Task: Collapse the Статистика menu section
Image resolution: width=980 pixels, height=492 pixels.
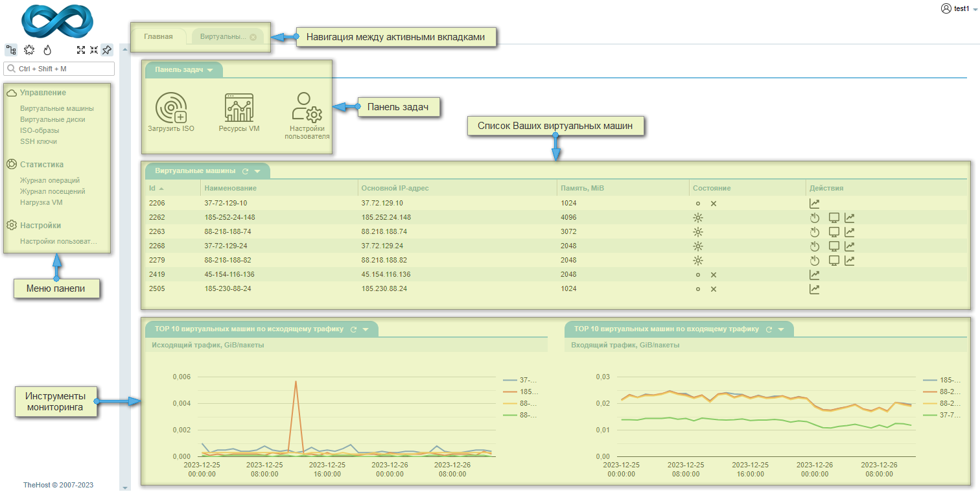Action: click(41, 165)
